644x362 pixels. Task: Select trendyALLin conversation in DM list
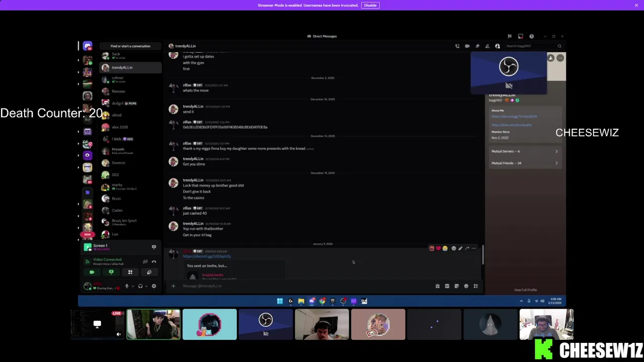[130, 67]
